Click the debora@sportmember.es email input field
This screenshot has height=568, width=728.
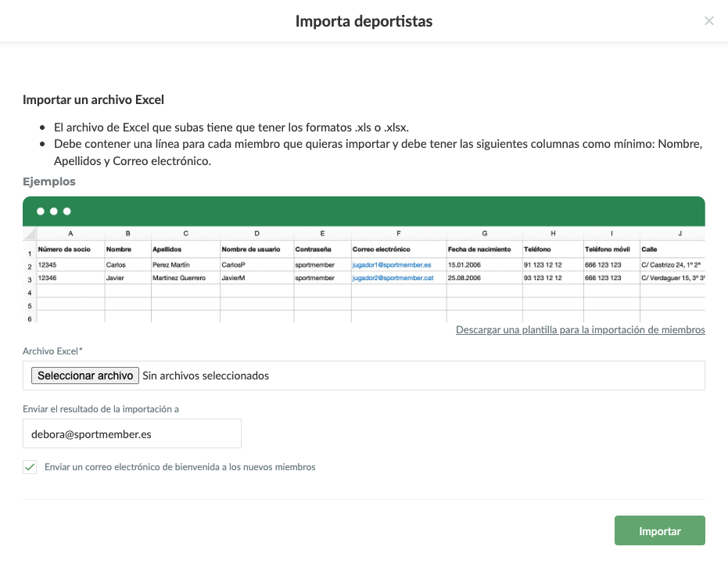pyautogui.click(x=131, y=433)
